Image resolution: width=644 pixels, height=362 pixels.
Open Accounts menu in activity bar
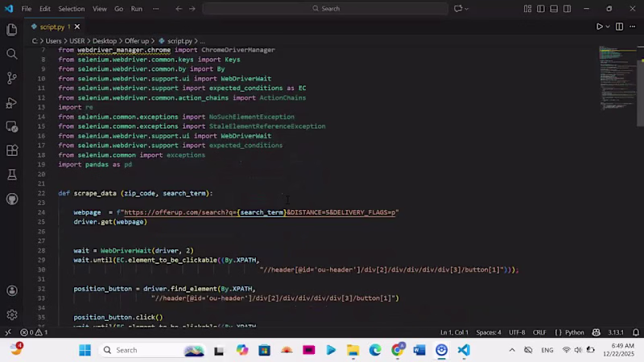[12, 290]
